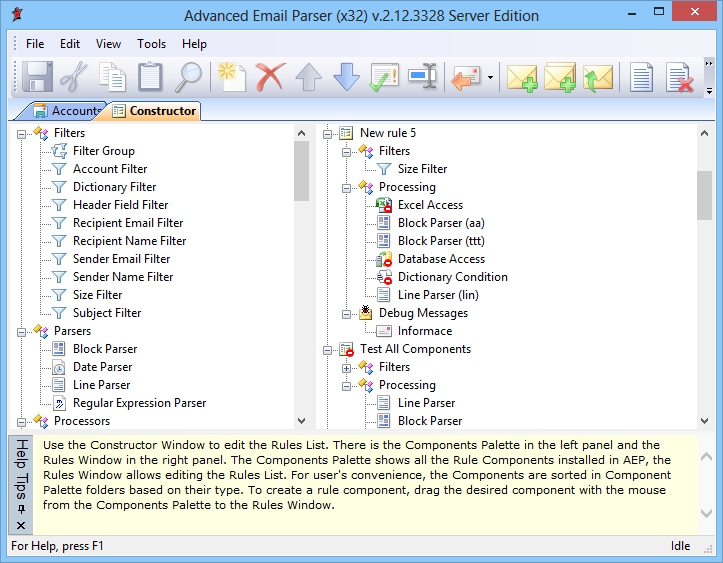Click Help Tips down arrow

(x=706, y=513)
